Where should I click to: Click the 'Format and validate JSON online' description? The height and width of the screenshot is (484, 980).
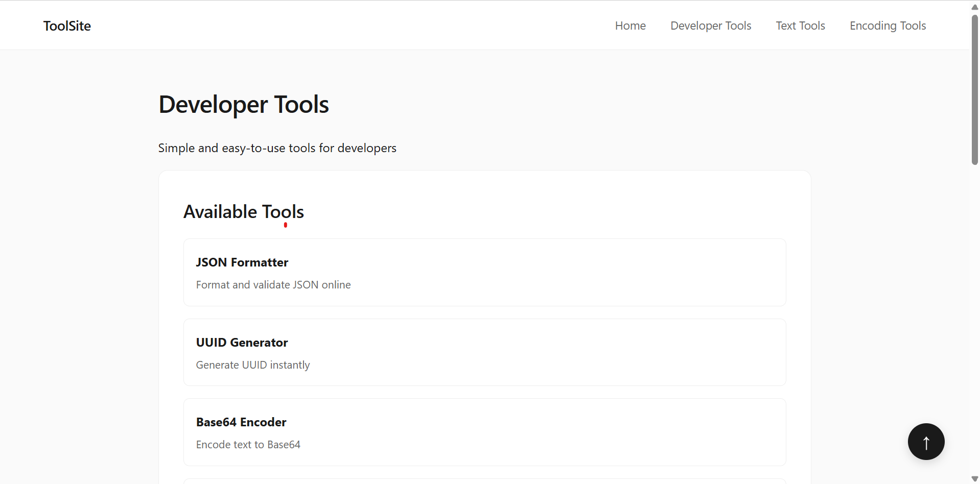coord(273,285)
